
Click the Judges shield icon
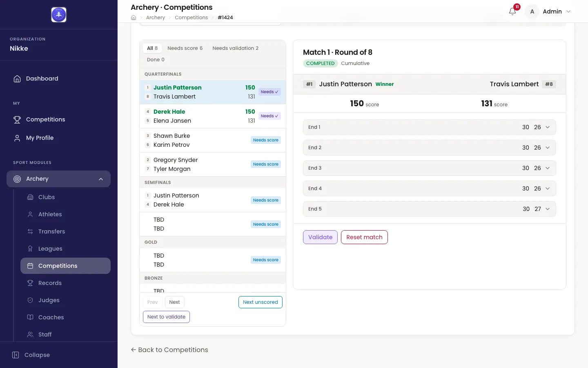point(30,300)
